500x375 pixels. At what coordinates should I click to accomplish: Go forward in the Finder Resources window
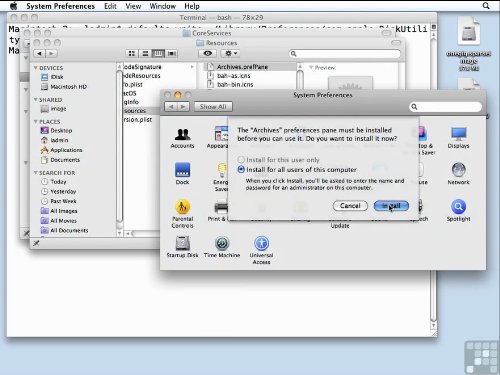[51, 53]
